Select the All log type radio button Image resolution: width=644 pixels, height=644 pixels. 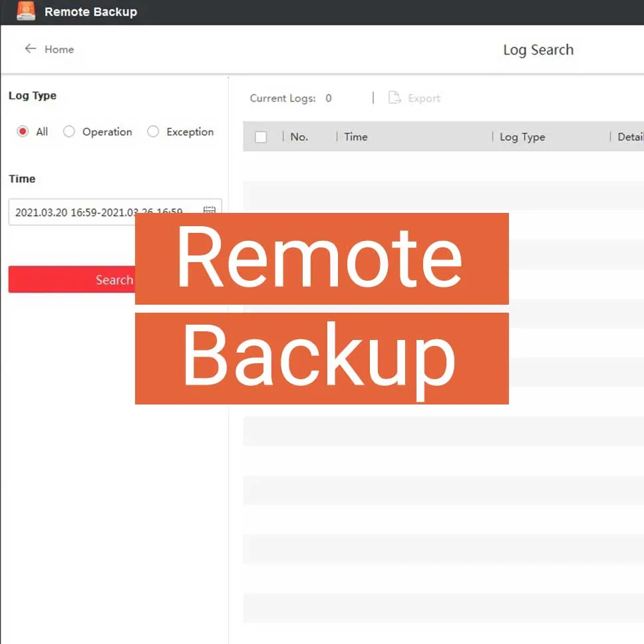pos(23,132)
